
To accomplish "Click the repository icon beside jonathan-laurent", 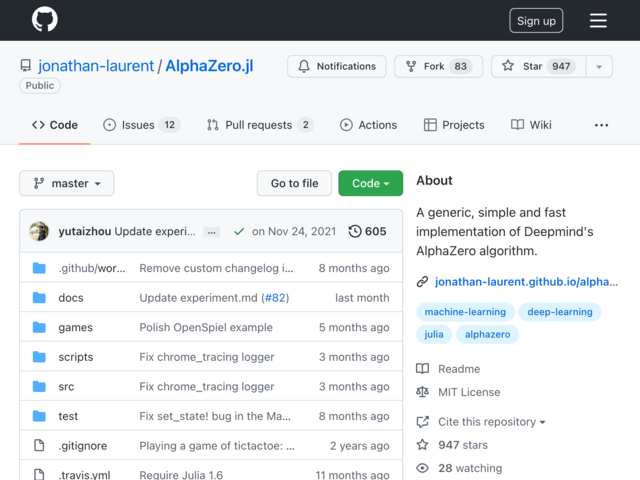I will 26,66.
